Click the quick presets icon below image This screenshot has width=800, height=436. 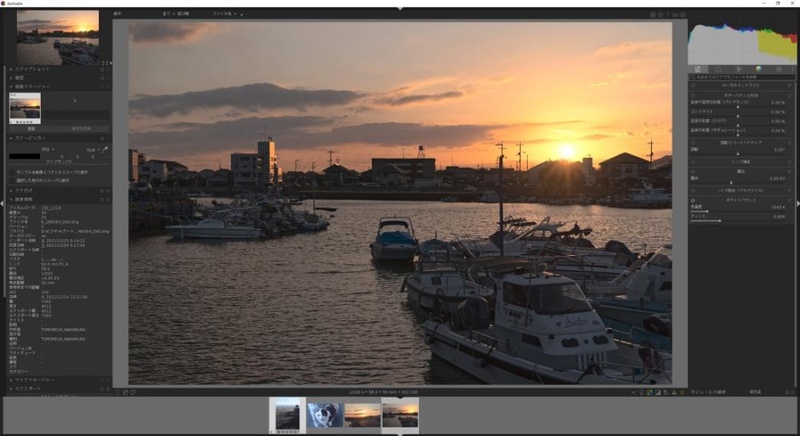pyautogui.click(x=117, y=392)
